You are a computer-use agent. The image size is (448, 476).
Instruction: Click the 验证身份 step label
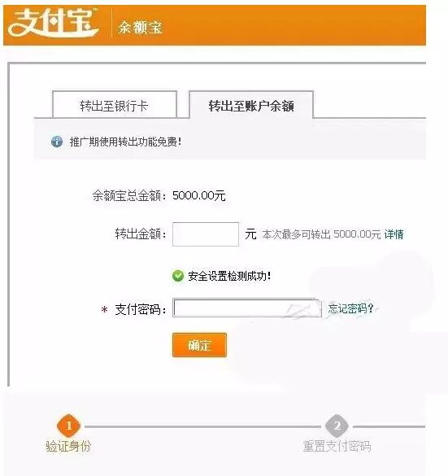pos(68,446)
